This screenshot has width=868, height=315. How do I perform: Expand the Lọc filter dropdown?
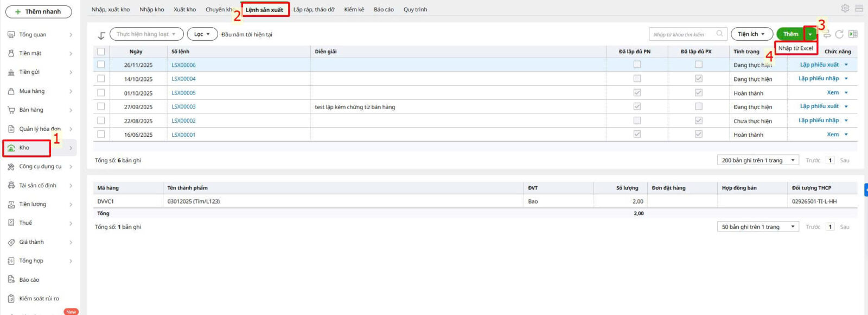202,34
